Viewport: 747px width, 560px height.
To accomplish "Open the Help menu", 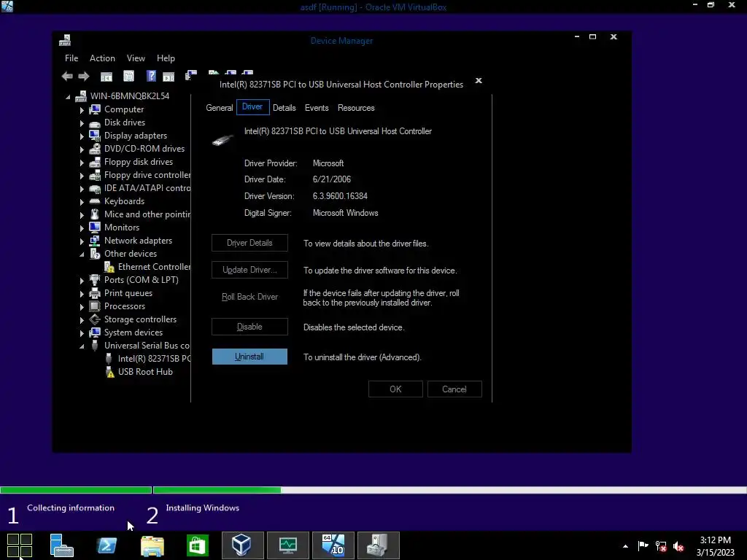I will pyautogui.click(x=166, y=58).
